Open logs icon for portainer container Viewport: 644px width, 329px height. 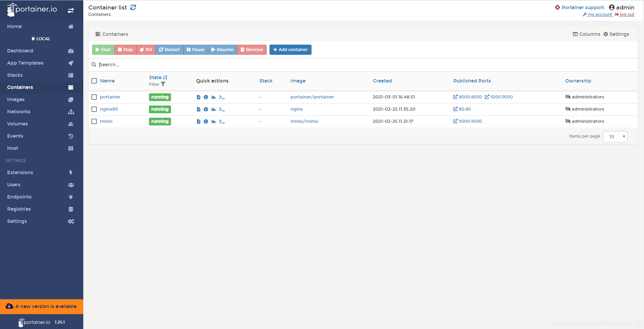[198, 97]
